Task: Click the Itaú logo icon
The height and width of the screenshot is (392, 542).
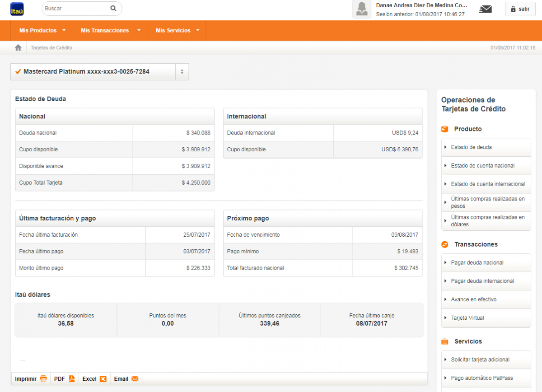Action: [17, 9]
